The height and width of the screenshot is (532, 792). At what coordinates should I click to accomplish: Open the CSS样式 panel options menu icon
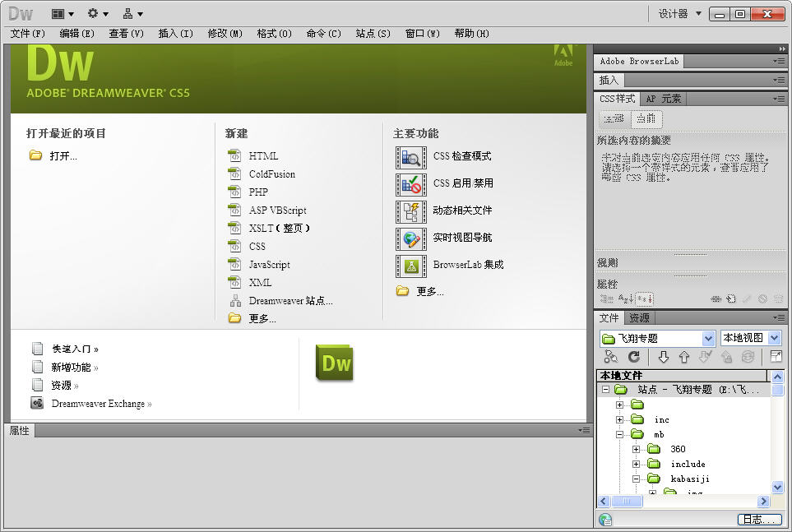[x=779, y=99]
